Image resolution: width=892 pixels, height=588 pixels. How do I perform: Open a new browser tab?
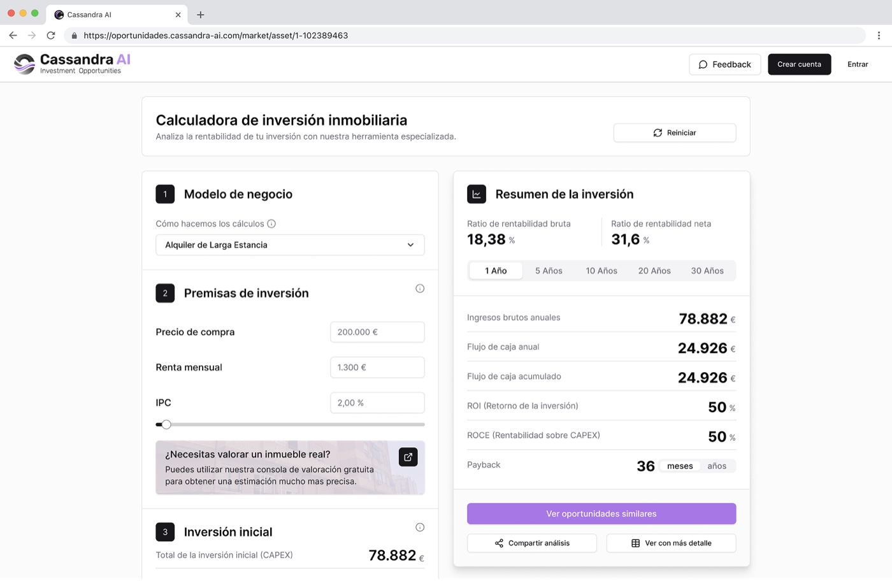click(201, 15)
